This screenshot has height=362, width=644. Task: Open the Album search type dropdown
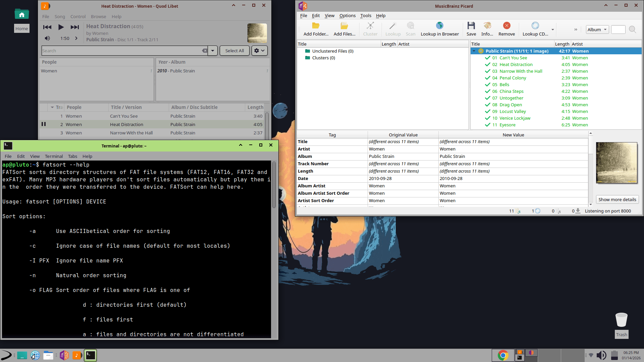(x=597, y=29)
